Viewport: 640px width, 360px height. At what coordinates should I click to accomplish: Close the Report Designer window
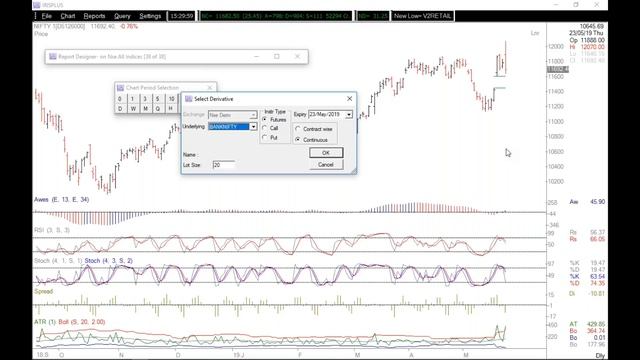pos(297,56)
